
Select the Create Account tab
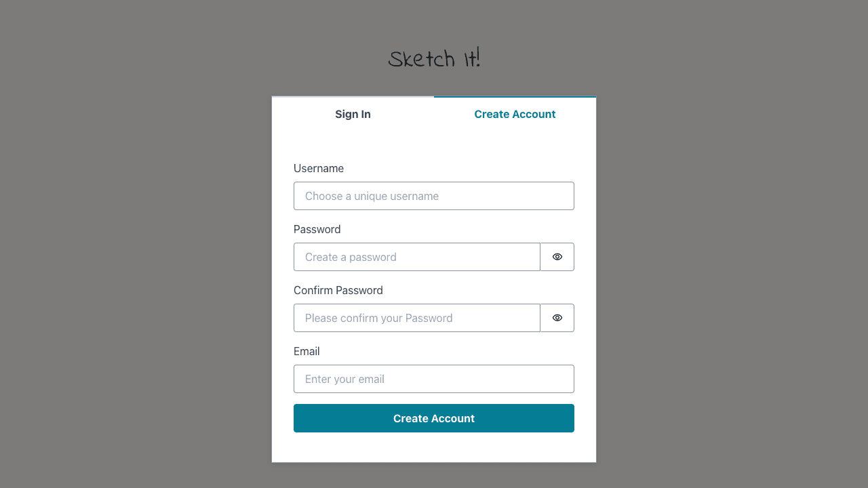(515, 114)
